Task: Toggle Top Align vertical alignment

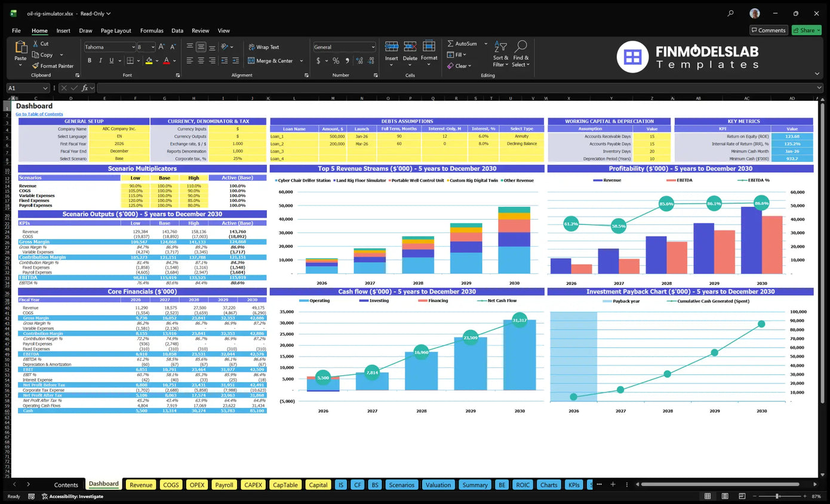Action: [189, 47]
